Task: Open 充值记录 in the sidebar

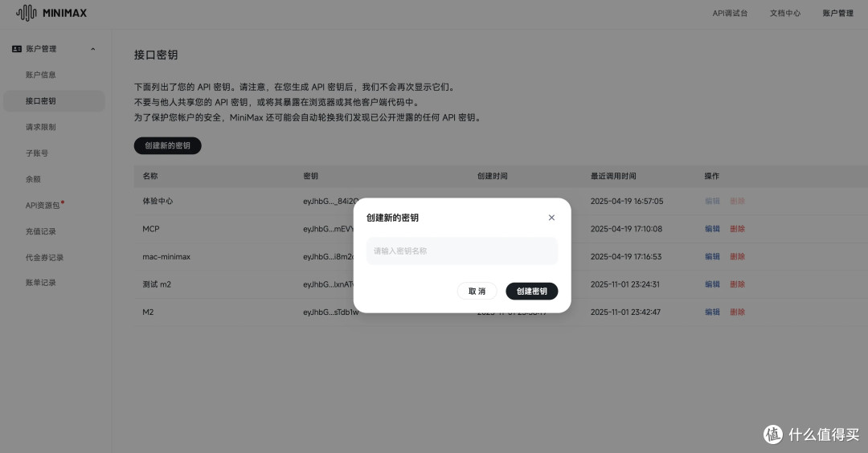Action: pos(40,231)
